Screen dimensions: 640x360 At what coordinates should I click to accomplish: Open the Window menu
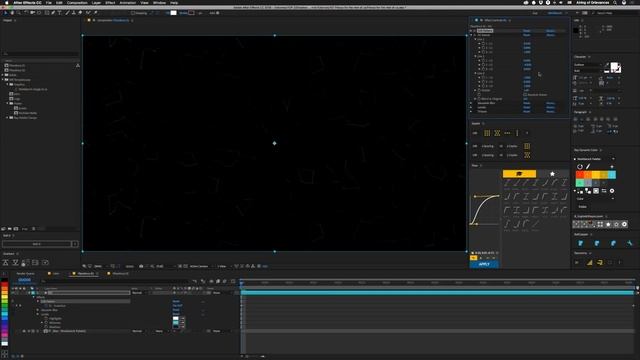pos(159,2)
